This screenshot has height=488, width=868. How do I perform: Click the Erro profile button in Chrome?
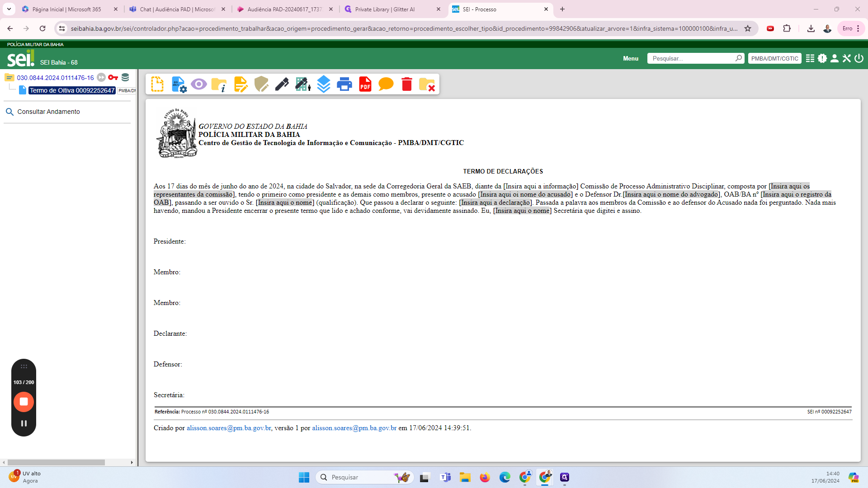pyautogui.click(x=851, y=28)
